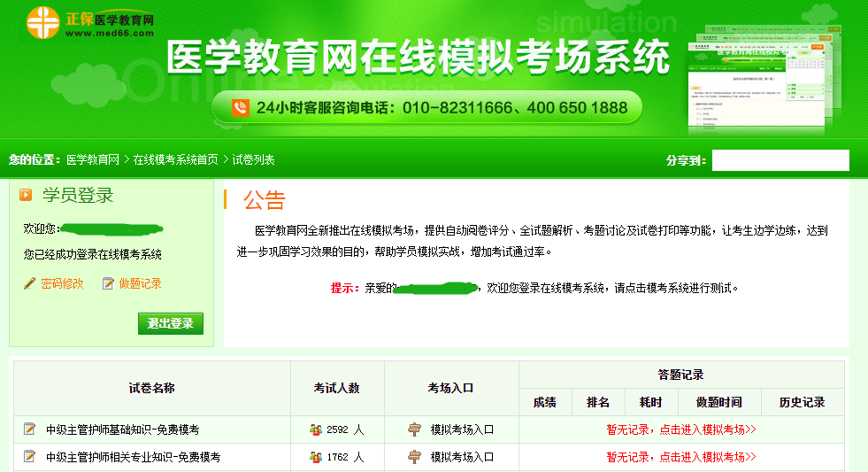Enter 模拟考场入口 for the 基础知识 exam

pos(462,430)
